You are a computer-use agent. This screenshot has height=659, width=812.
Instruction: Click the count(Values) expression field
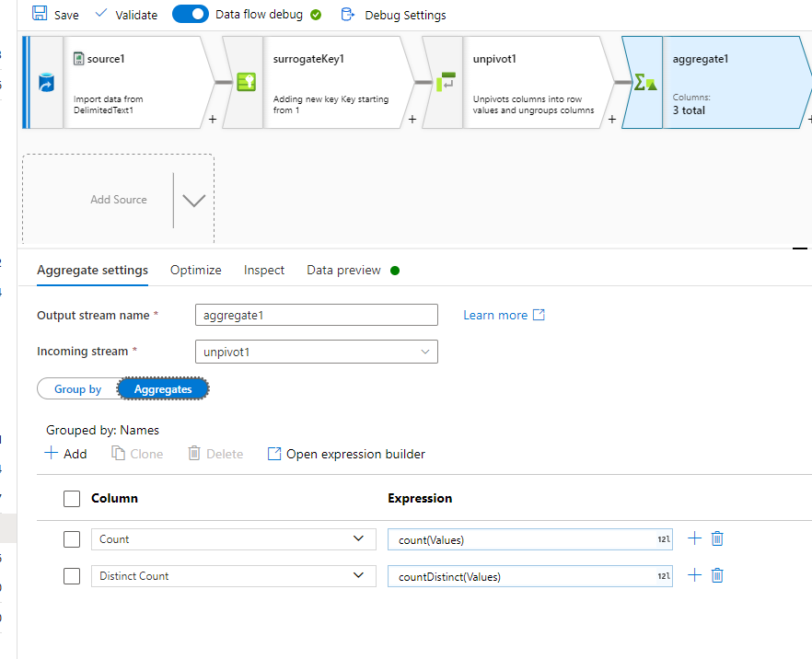pyautogui.click(x=529, y=539)
